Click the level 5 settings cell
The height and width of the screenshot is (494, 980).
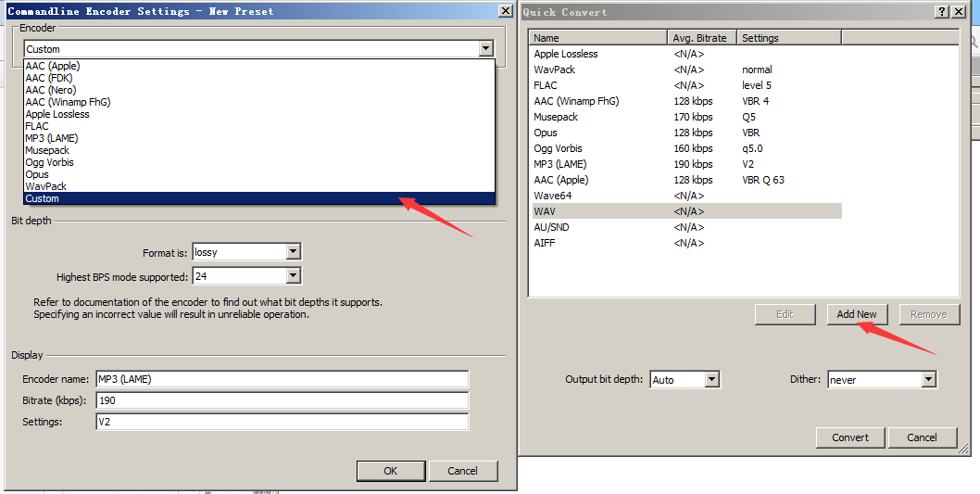(757, 85)
